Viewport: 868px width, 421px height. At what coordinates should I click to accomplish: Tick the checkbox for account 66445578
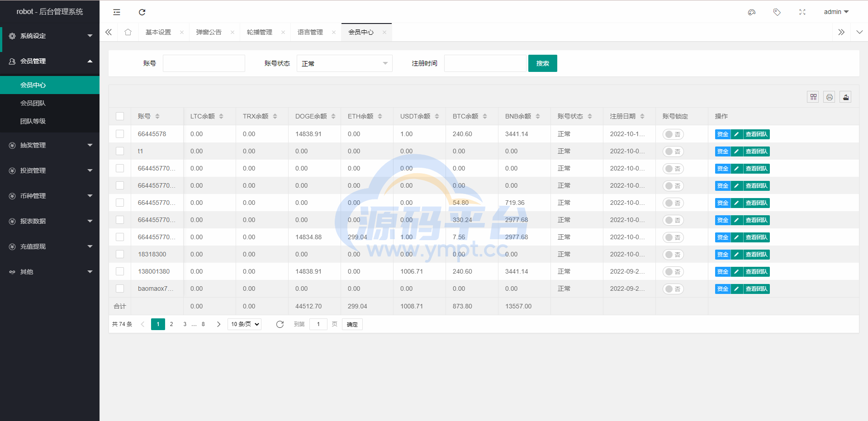(x=120, y=134)
